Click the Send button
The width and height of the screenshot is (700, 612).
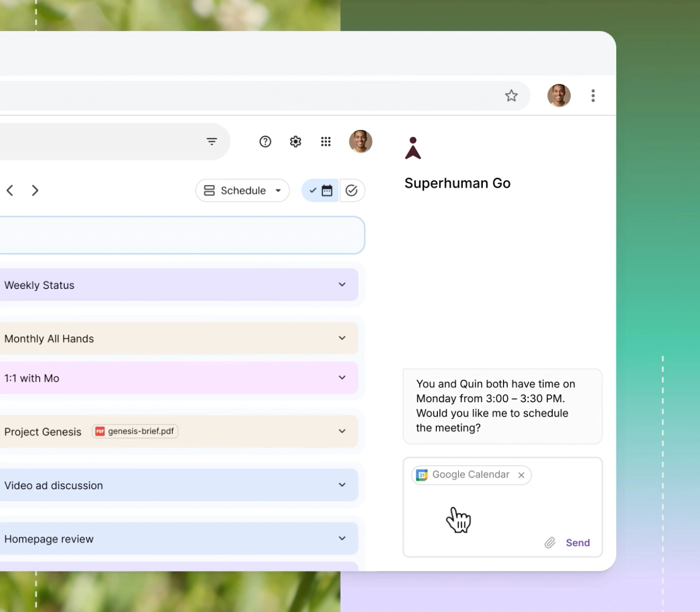pos(577,543)
